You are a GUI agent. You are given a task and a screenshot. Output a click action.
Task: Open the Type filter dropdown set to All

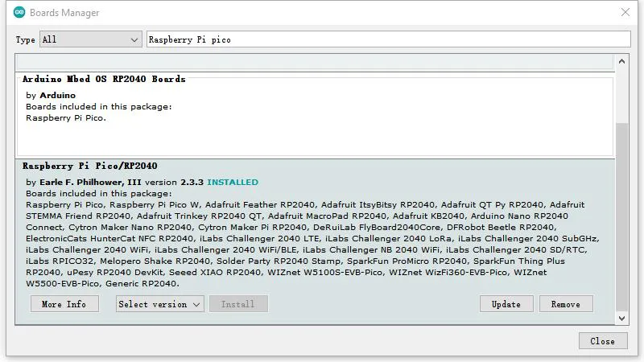(91, 39)
